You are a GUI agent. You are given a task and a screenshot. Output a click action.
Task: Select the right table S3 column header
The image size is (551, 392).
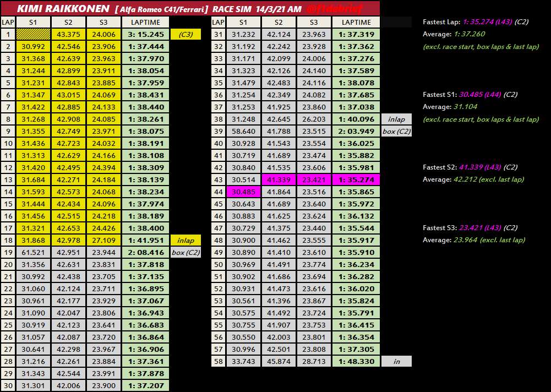(314, 22)
